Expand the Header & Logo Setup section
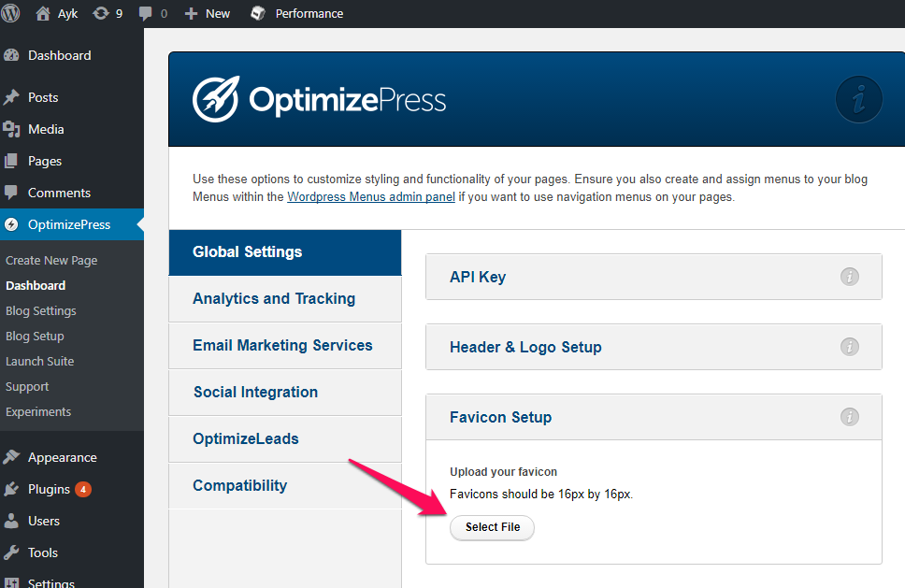 click(x=525, y=347)
